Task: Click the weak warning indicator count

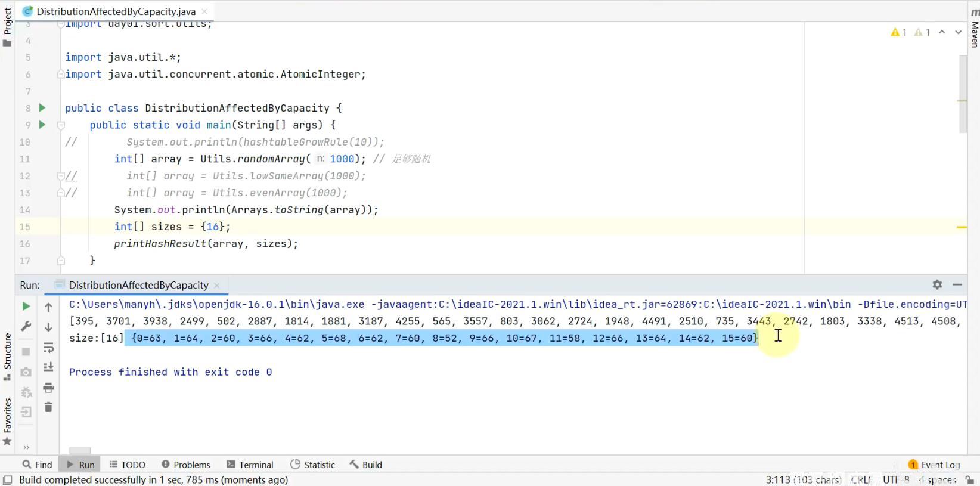Action: click(x=922, y=32)
